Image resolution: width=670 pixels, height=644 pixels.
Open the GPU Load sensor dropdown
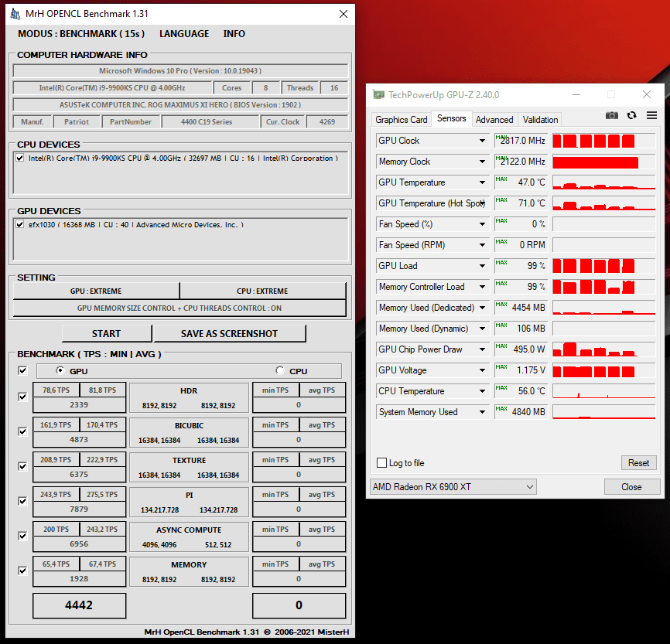[483, 266]
